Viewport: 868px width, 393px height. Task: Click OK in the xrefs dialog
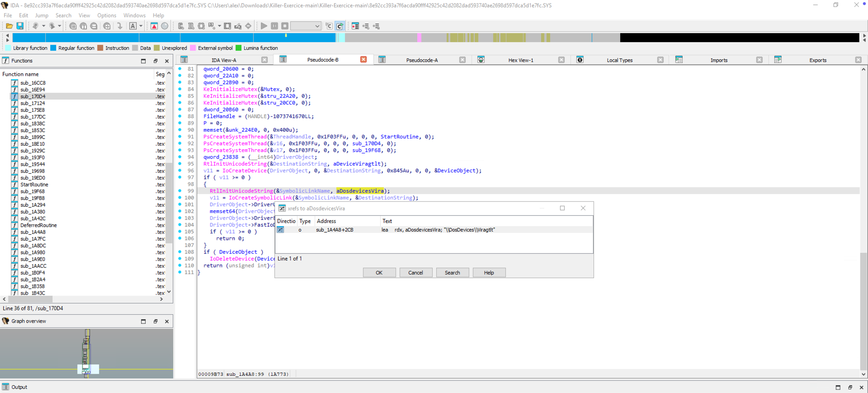click(x=379, y=273)
